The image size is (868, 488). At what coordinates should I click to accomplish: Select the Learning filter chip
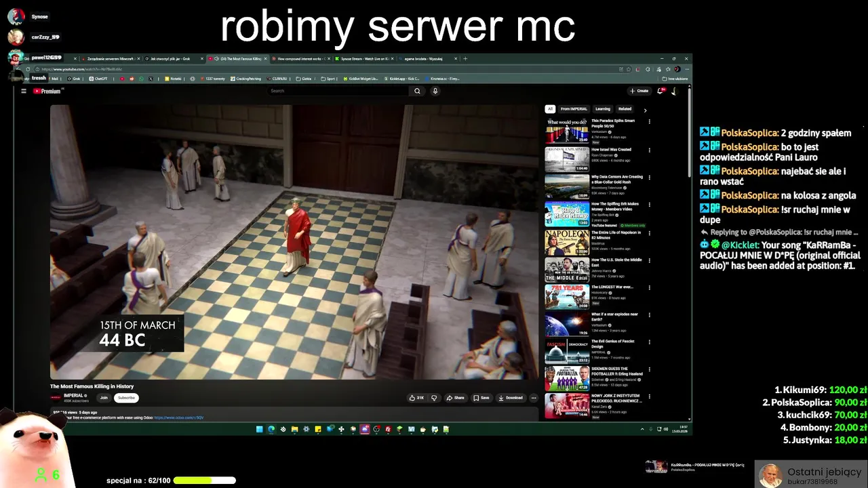click(603, 108)
